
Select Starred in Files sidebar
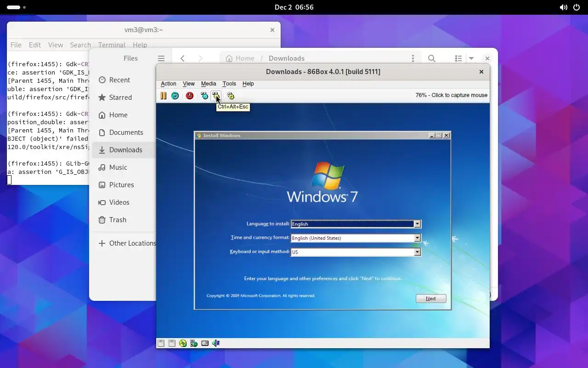124,98
